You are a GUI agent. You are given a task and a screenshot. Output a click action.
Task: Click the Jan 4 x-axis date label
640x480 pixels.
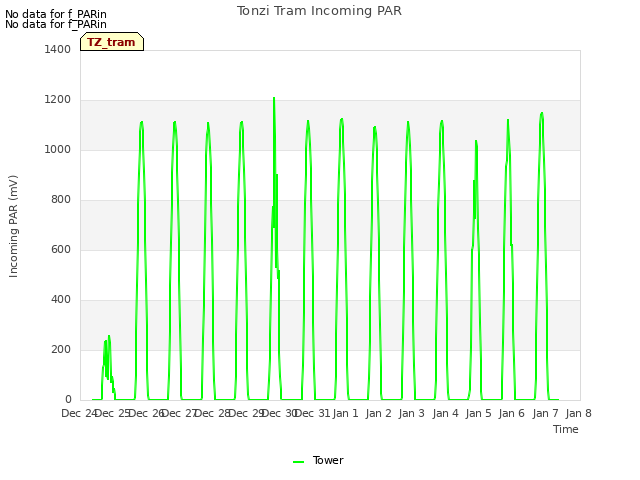click(445, 413)
